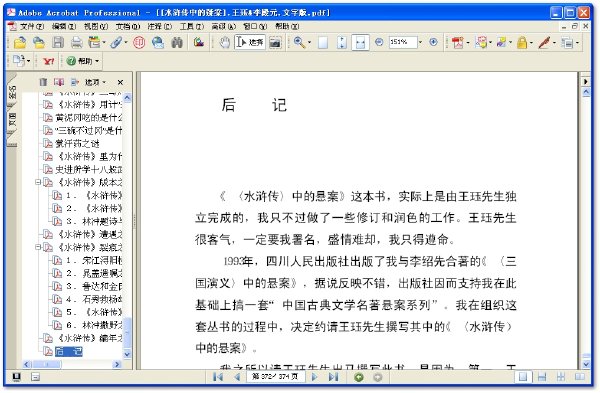
Task: Open the 选项 options dropdown in bookmarks panel
Action: click(x=95, y=82)
